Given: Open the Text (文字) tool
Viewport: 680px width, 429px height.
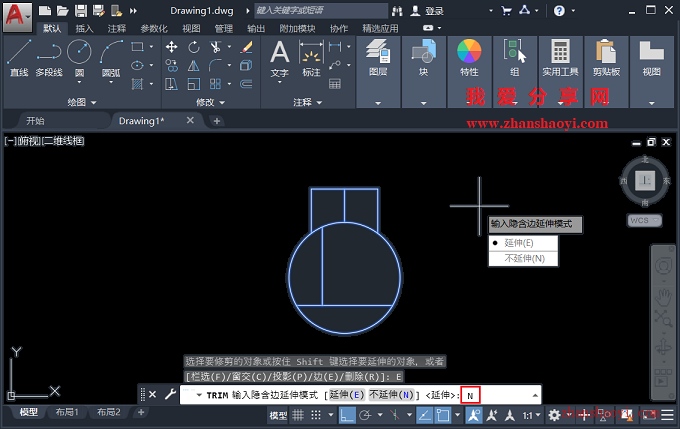Looking at the screenshot, I should (280, 59).
